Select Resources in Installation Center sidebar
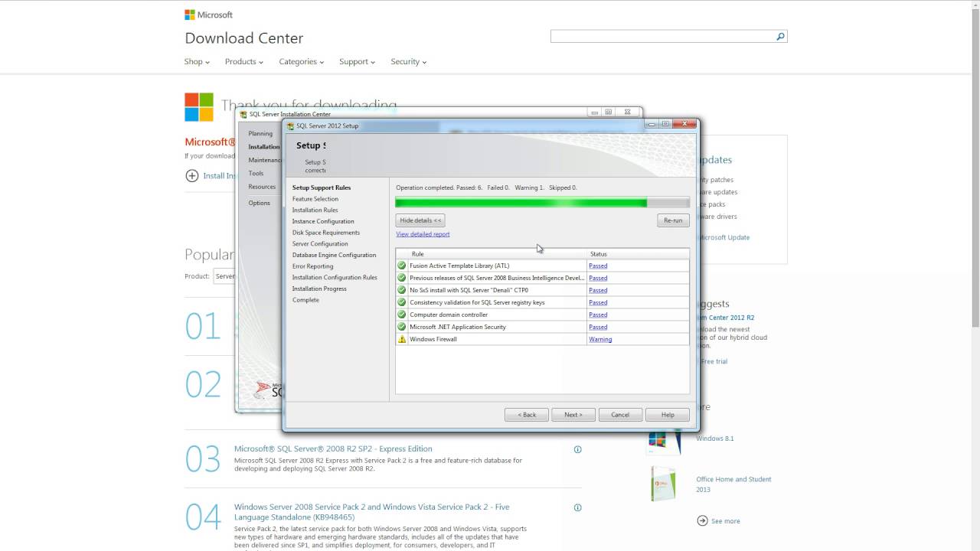980x551 pixels. (262, 187)
